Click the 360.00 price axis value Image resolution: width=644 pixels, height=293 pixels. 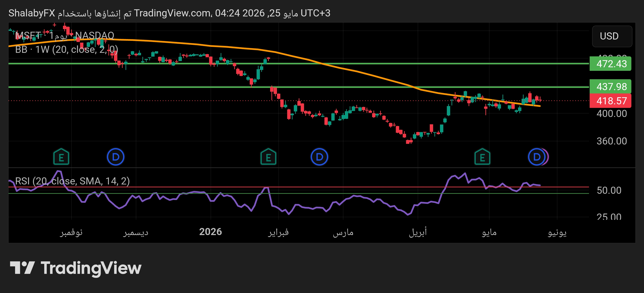tap(612, 141)
